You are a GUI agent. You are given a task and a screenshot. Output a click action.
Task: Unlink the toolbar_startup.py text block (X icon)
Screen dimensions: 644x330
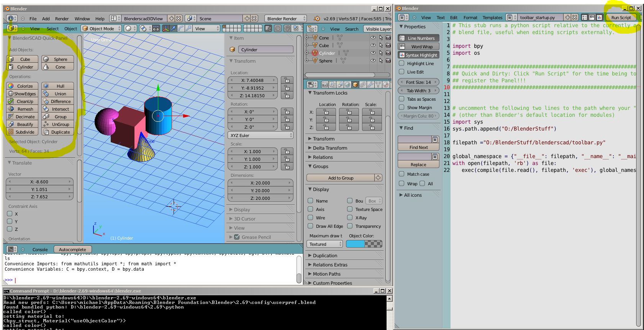click(575, 18)
